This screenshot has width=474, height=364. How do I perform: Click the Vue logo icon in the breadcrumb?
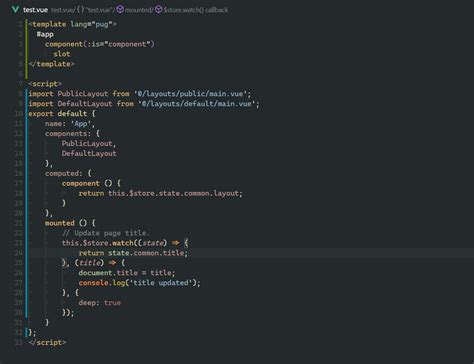tap(15, 9)
